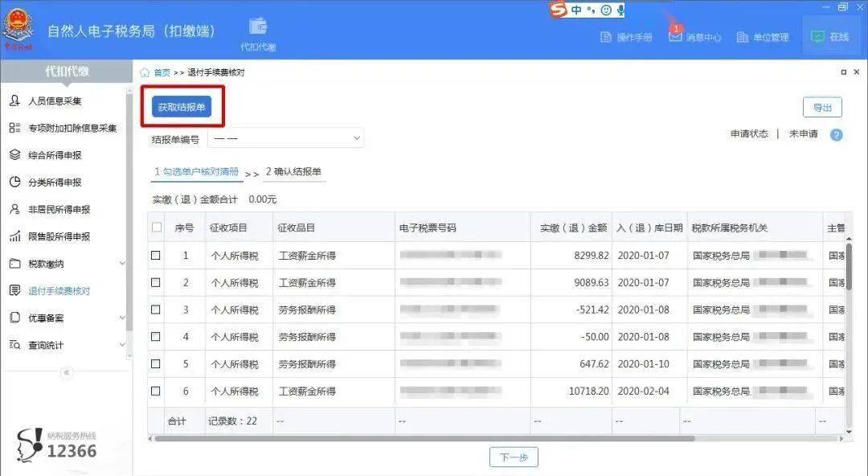Click the 获取结报单 button

pyautogui.click(x=182, y=107)
